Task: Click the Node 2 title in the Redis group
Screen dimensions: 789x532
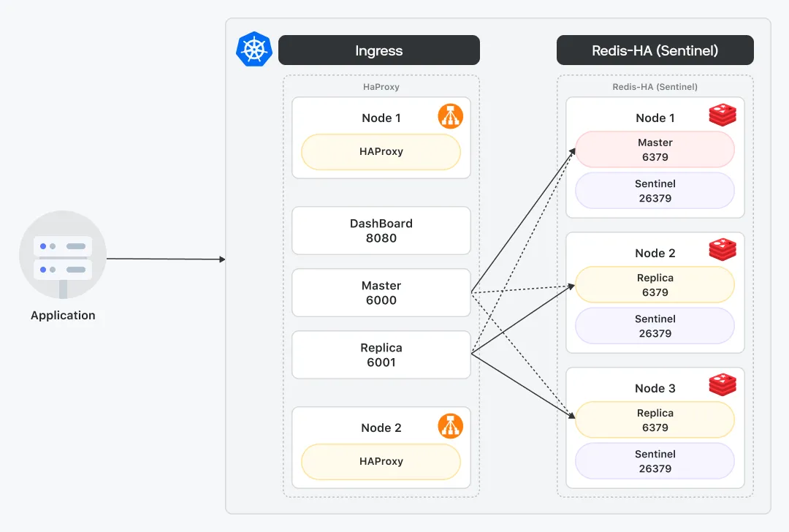Action: pyautogui.click(x=655, y=253)
